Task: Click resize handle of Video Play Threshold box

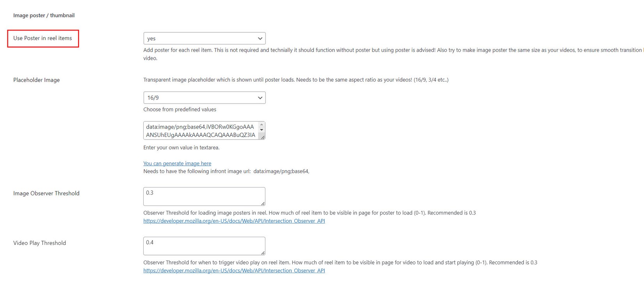Action: pyautogui.click(x=263, y=253)
